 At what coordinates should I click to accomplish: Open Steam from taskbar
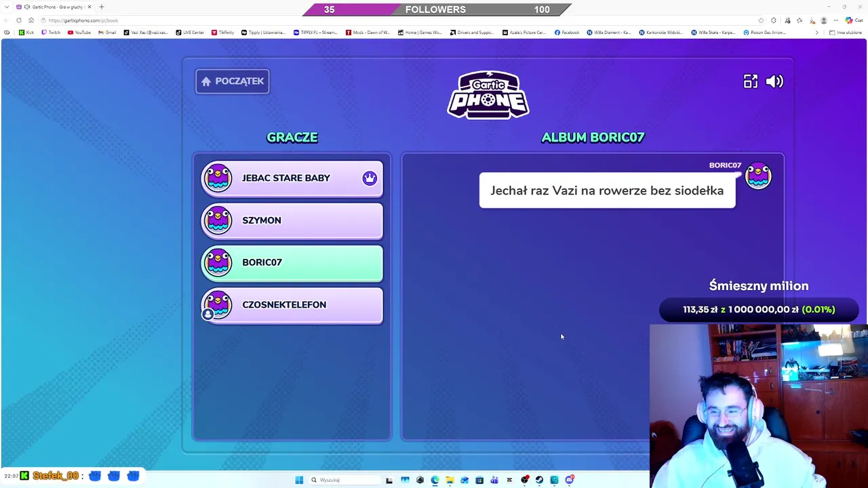(539, 480)
